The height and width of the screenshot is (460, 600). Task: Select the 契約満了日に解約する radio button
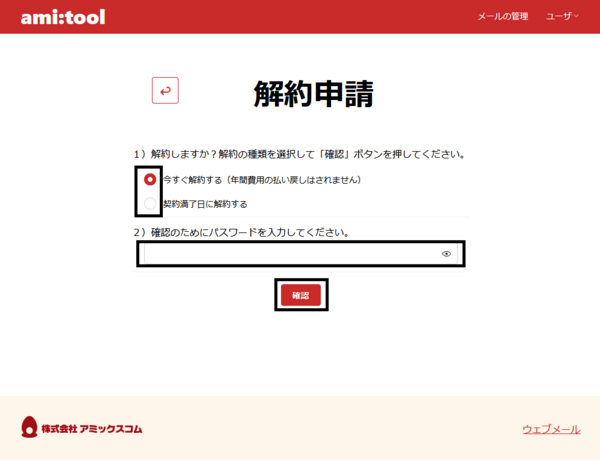tap(150, 204)
